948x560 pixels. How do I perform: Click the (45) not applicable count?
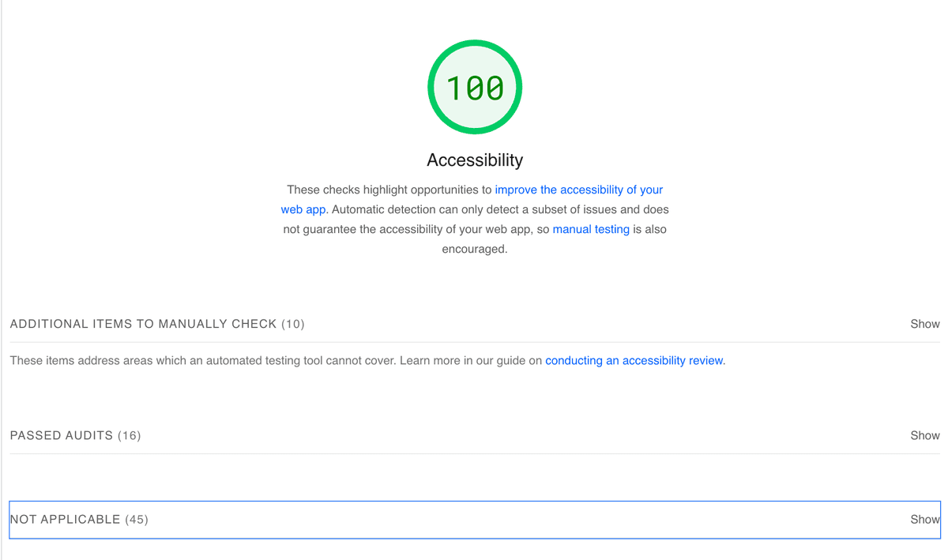[137, 519]
